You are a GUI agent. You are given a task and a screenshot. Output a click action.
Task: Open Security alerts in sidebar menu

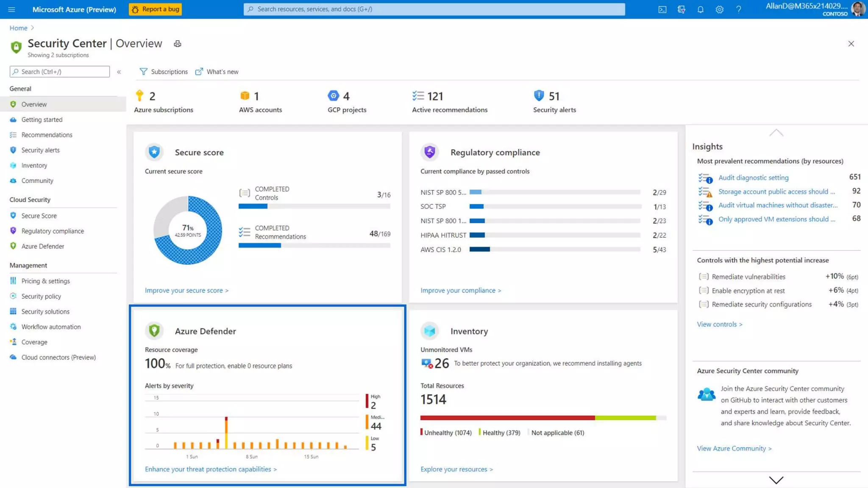pos(40,150)
